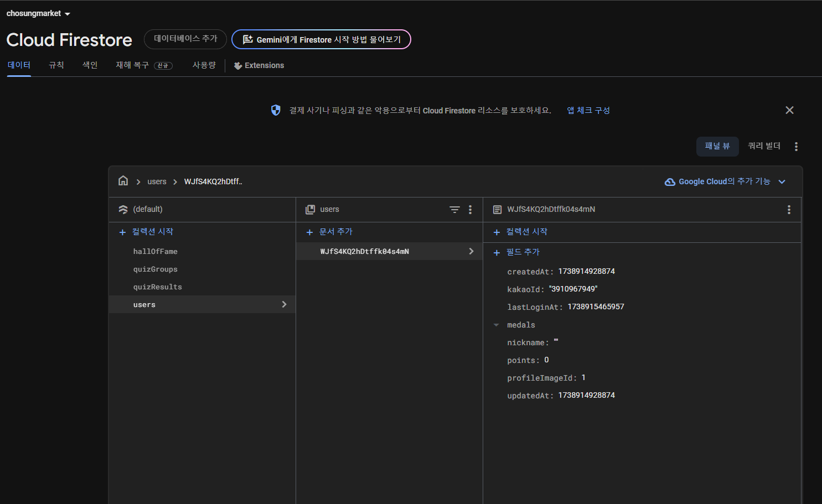Expand the medals field
Screen dimensions: 822x504
(497, 325)
